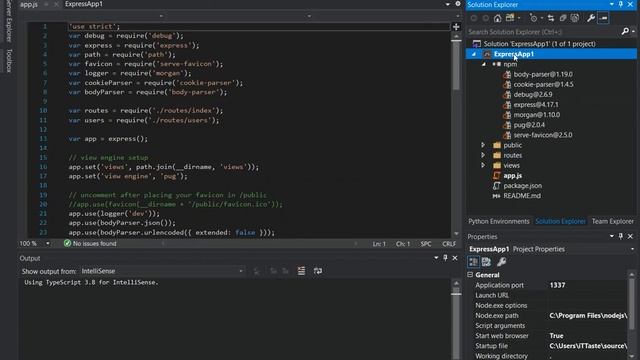The image size is (640, 360).
Task: Click the code editor vertical scrollbar thumb
Action: tap(456, 64)
